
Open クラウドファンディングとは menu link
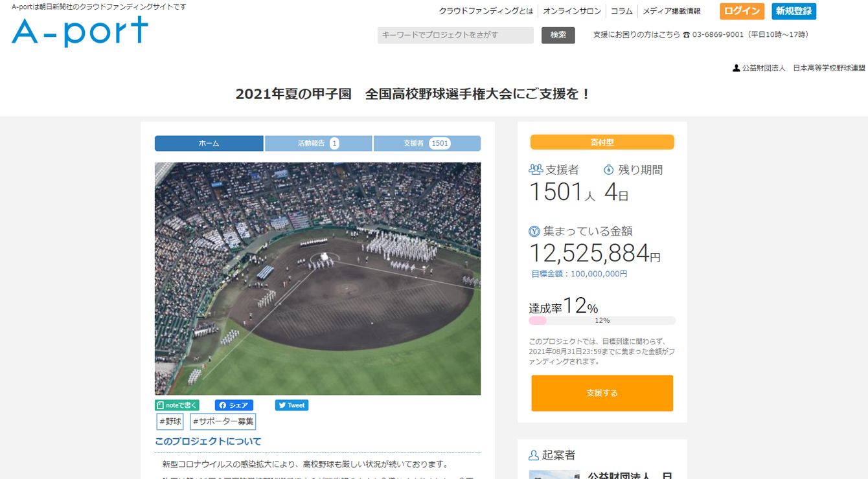pos(486,11)
